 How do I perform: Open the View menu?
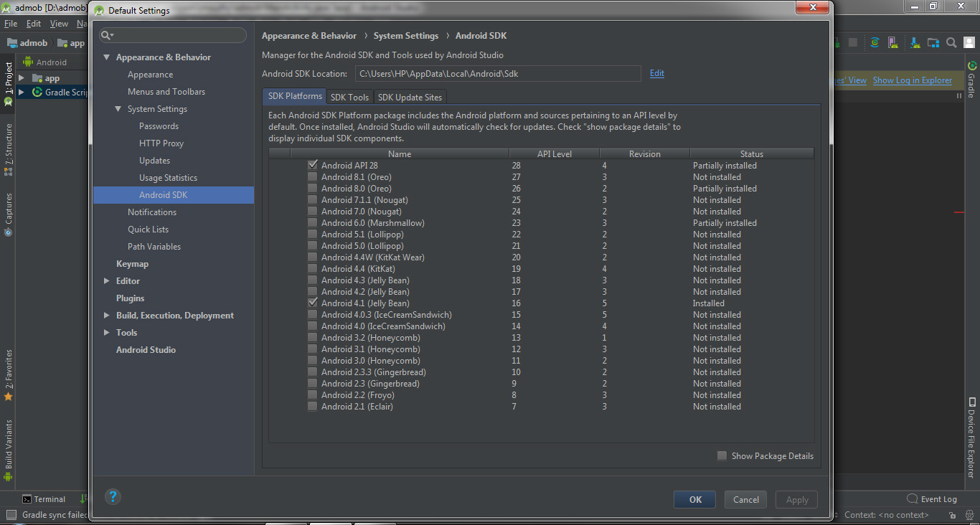[x=59, y=24]
